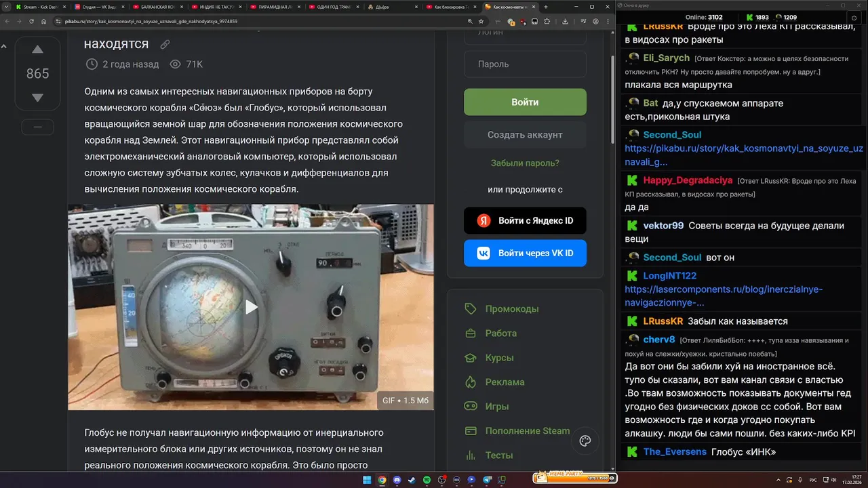Reload the page in browser toolbar

pyautogui.click(x=32, y=21)
